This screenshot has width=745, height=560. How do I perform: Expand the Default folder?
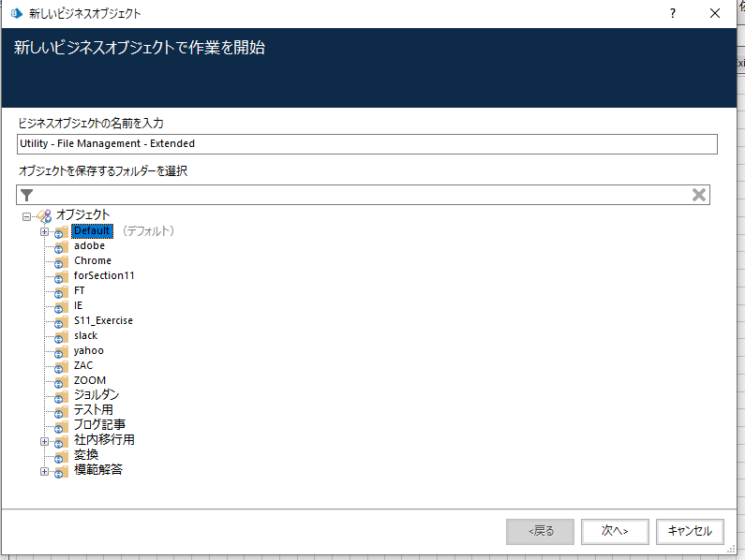44,232
